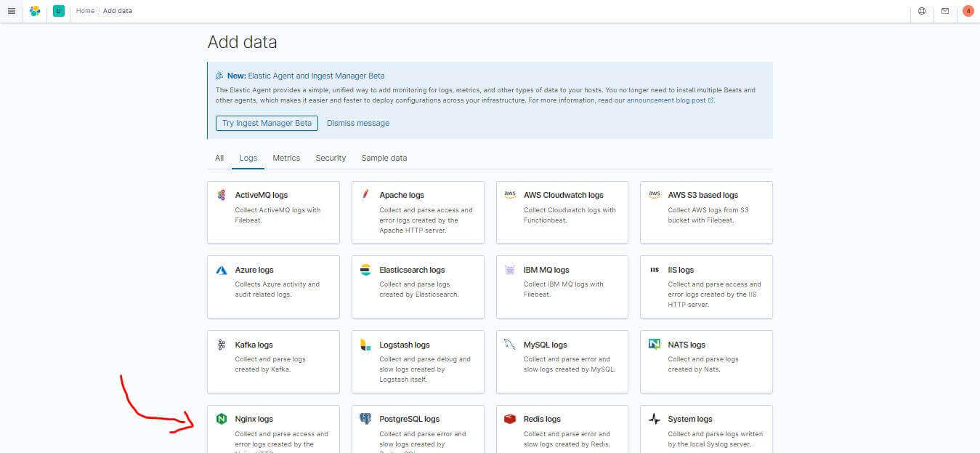Image resolution: width=980 pixels, height=453 pixels.
Task: Switch to the All tab
Action: 219,158
